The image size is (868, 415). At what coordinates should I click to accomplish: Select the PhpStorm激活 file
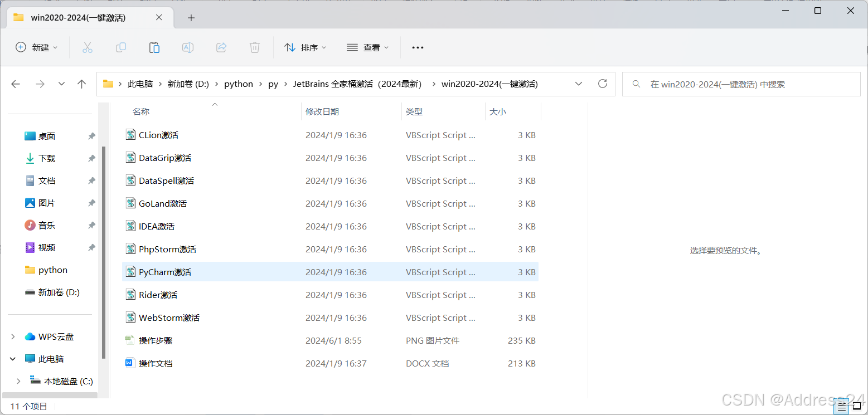pyautogui.click(x=330, y=249)
